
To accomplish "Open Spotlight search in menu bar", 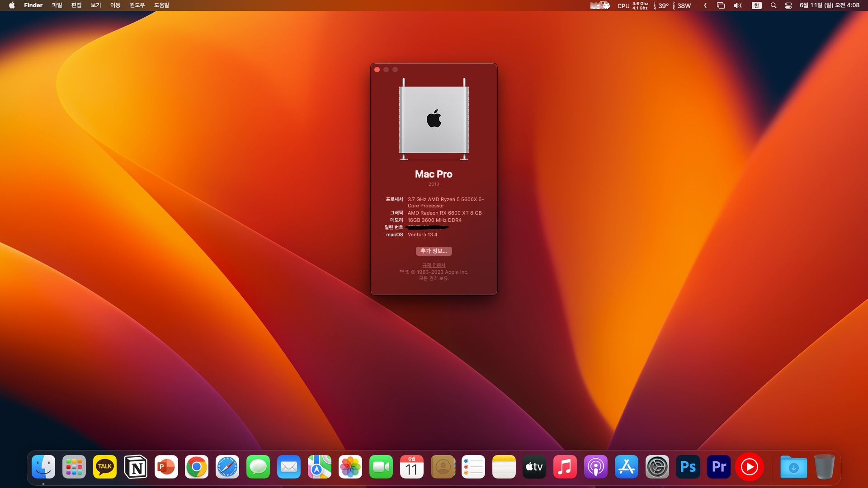I will click(774, 5).
